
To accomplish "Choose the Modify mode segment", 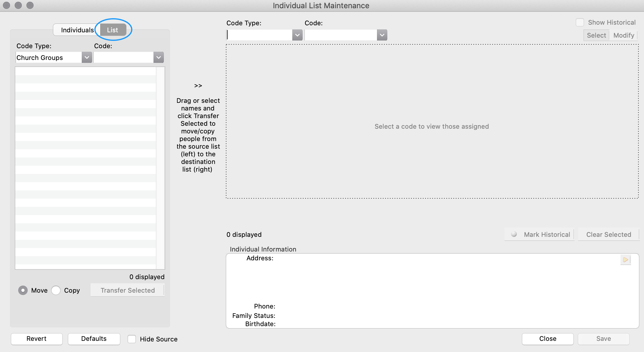I will pyautogui.click(x=623, y=36).
